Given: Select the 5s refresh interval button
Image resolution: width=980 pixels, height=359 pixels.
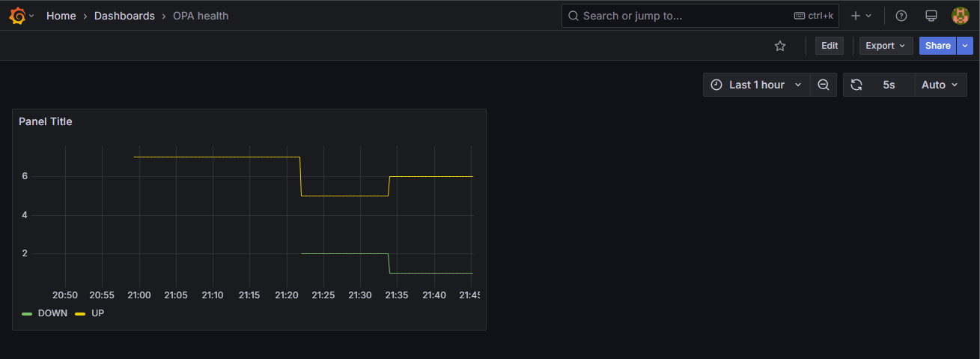Looking at the screenshot, I should (889, 85).
